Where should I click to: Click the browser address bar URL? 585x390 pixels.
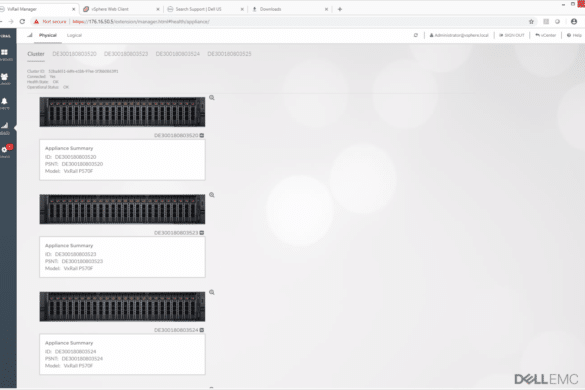[141, 22]
